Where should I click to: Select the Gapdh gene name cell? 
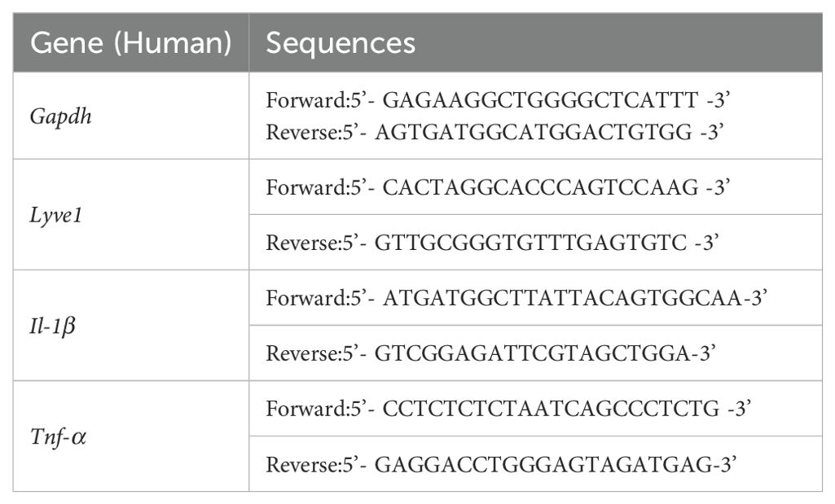click(x=131, y=116)
